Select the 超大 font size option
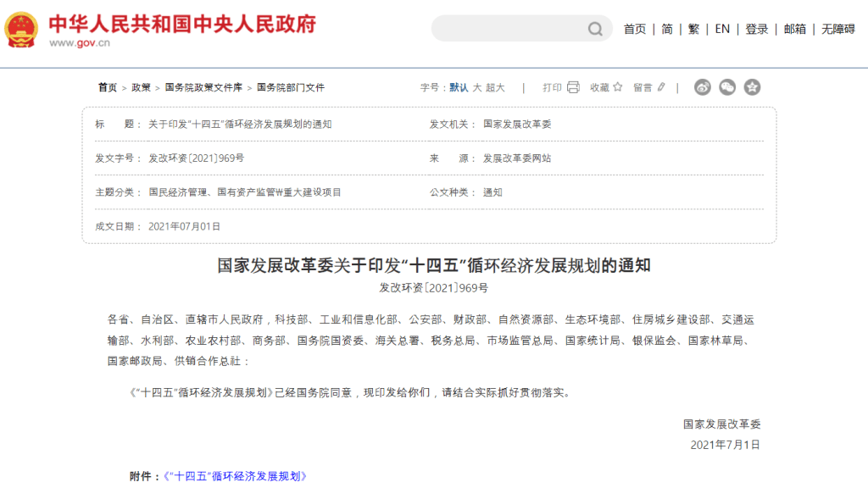 (x=495, y=87)
